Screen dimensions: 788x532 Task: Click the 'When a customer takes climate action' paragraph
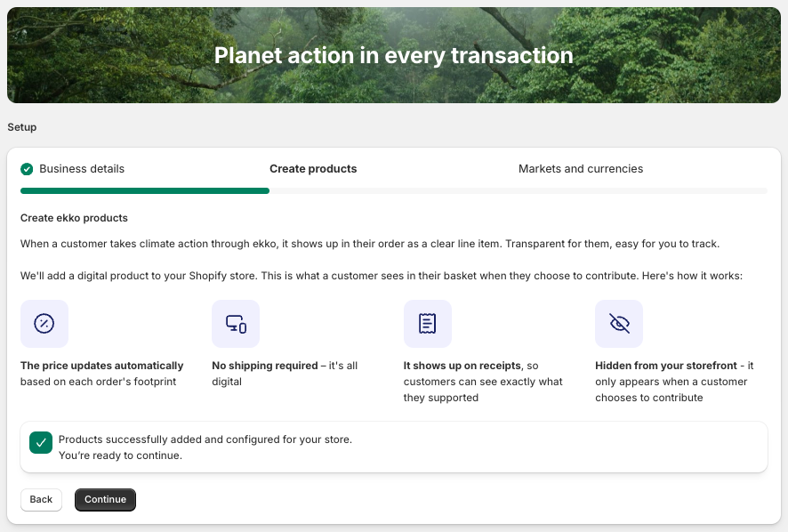click(370, 244)
